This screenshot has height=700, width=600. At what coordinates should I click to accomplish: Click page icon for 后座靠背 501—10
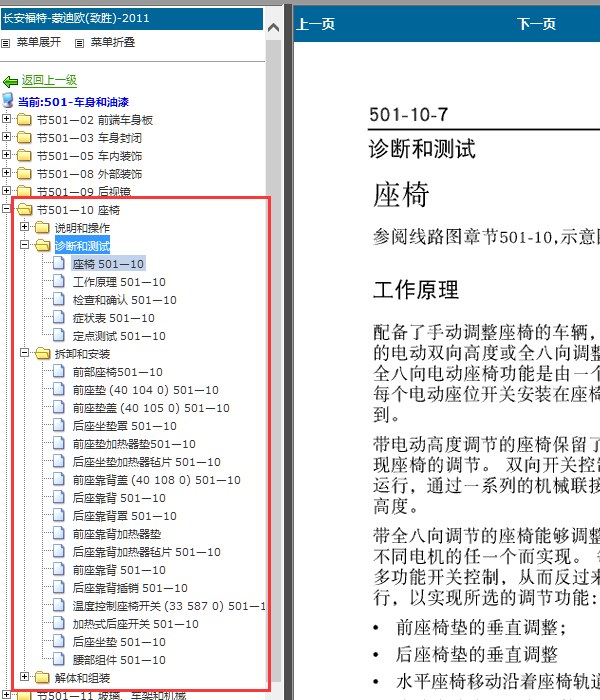coord(59,497)
